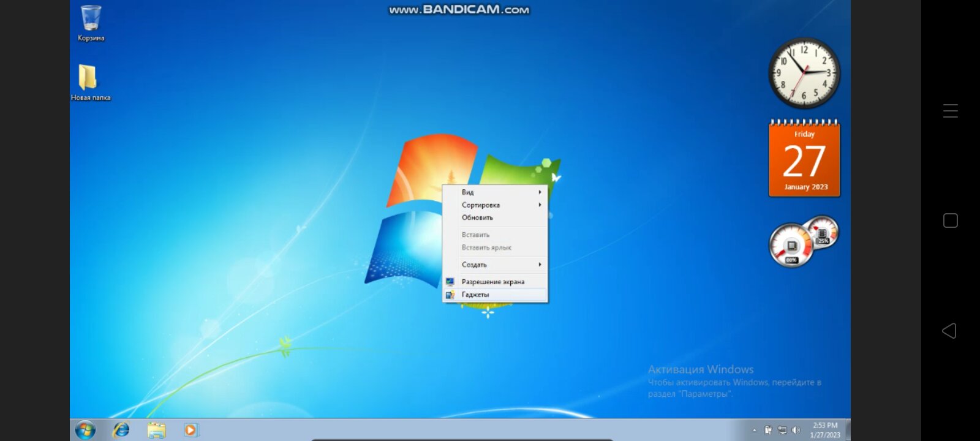This screenshot has width=980, height=441.
Task: Launch Internet Explorer from the taskbar
Action: tap(121, 430)
